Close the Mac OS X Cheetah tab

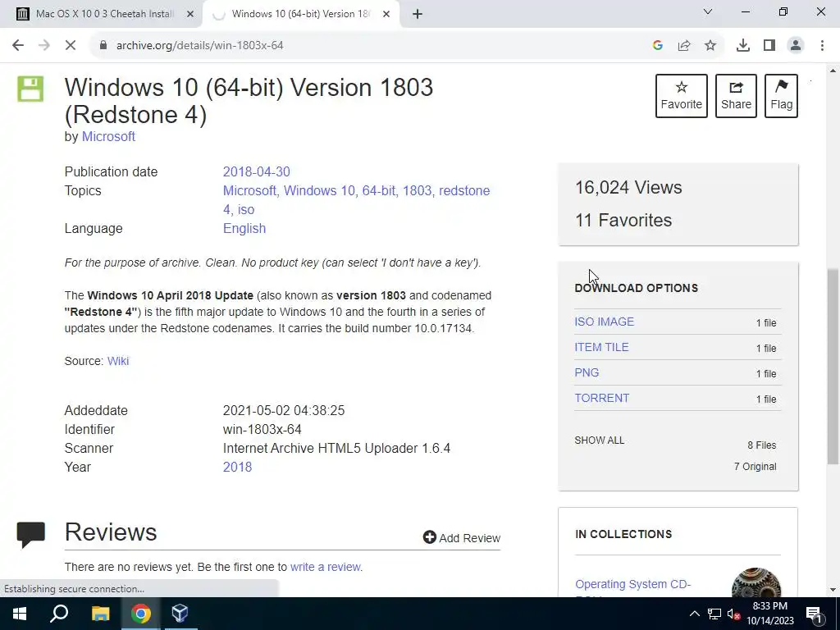(189, 14)
